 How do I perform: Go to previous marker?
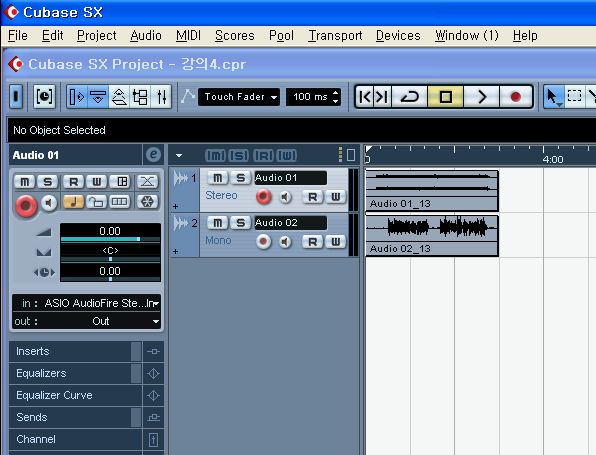coord(365,97)
